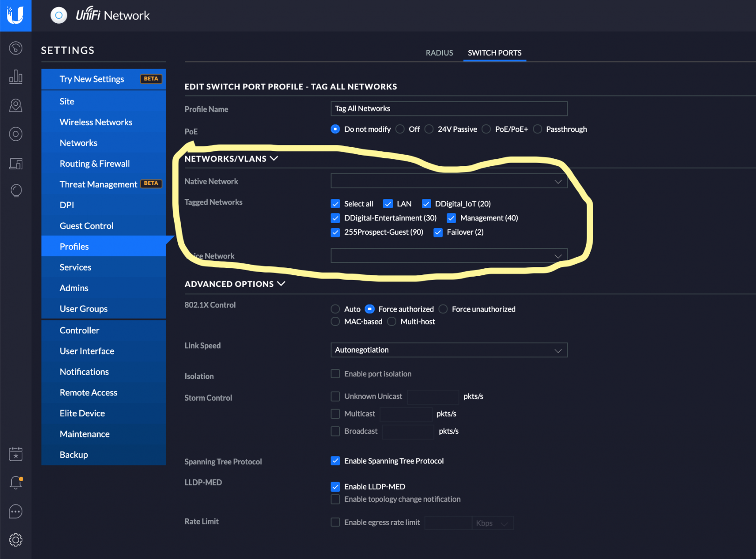Select 802.1X 'Auto' control
The image size is (756, 559).
(335, 309)
